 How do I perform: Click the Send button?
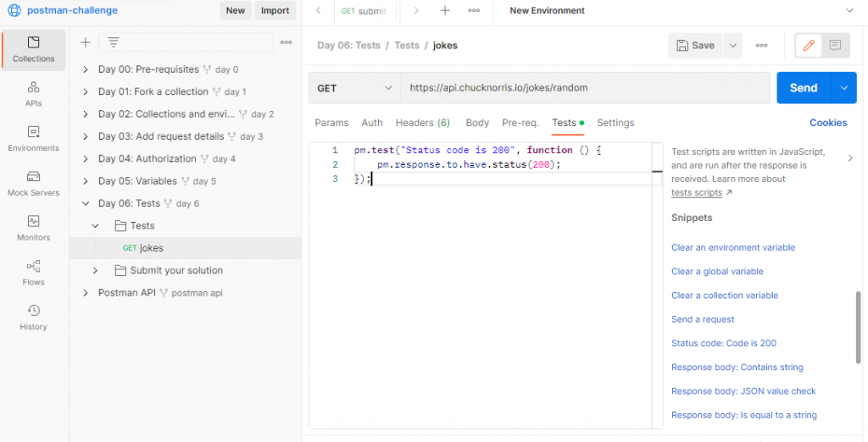click(x=804, y=88)
